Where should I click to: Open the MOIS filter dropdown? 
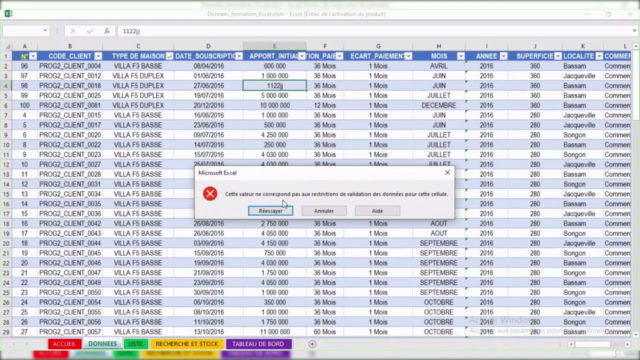coord(461,56)
